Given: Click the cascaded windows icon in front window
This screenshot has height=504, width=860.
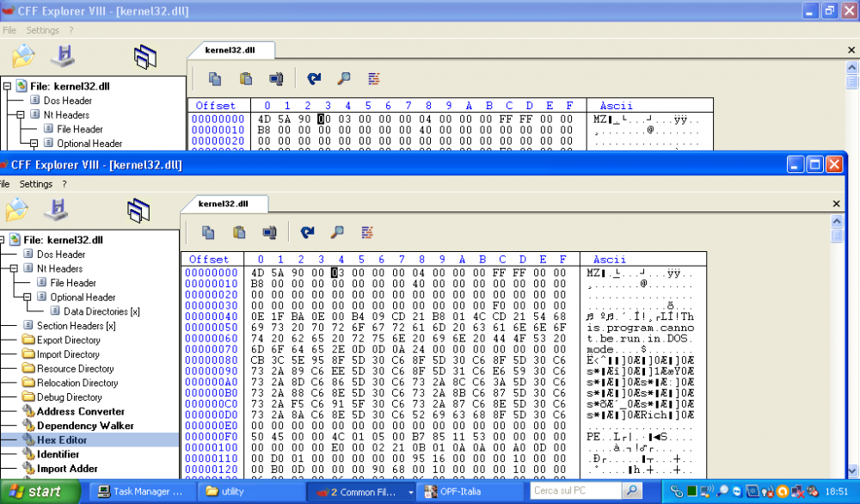Looking at the screenshot, I should [138, 211].
